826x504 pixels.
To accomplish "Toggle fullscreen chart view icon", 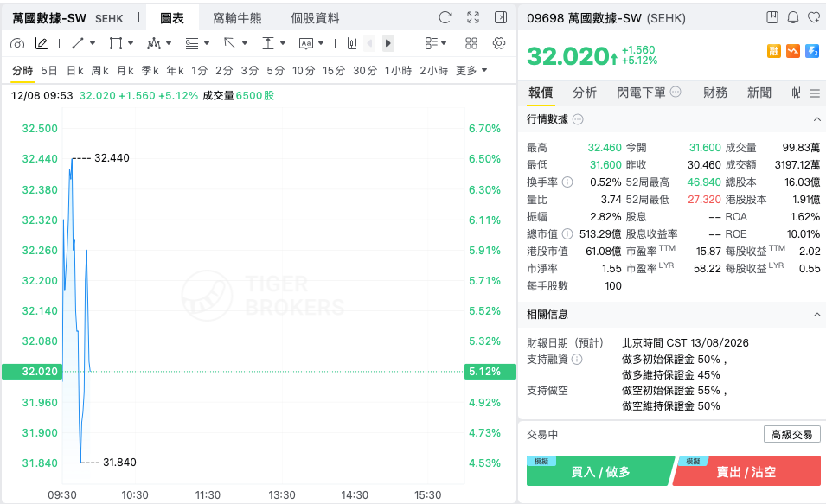I will pos(473,17).
